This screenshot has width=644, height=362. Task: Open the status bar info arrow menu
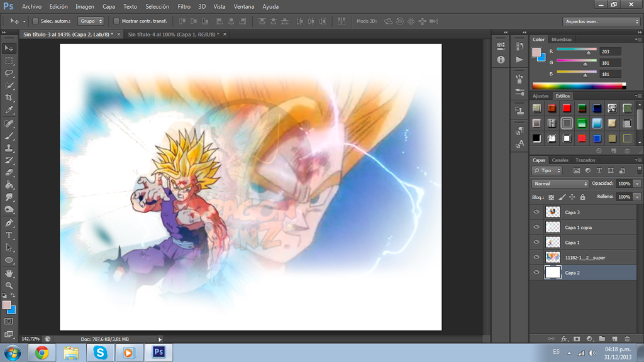(160, 339)
